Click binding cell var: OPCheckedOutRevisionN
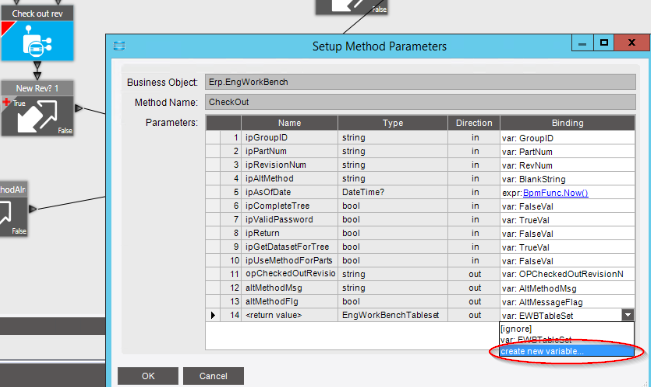651x387 pixels. 568,274
